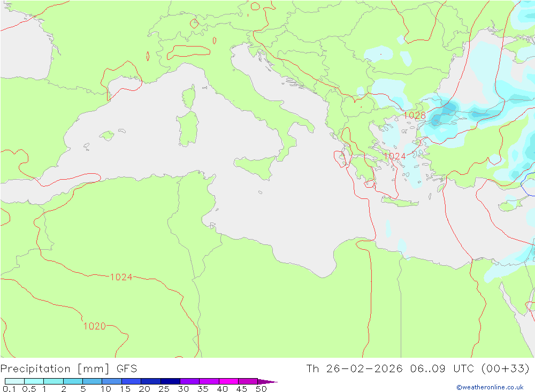
Task: Open the weatheronline.co.uk copyright link
Action: pos(490,387)
